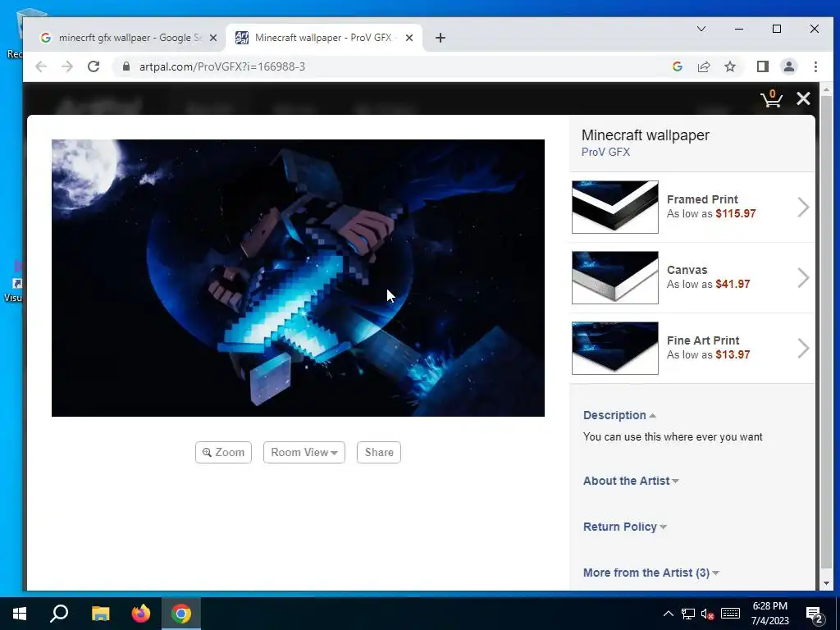
Task: Open Windows taskbar search
Action: (x=59, y=614)
